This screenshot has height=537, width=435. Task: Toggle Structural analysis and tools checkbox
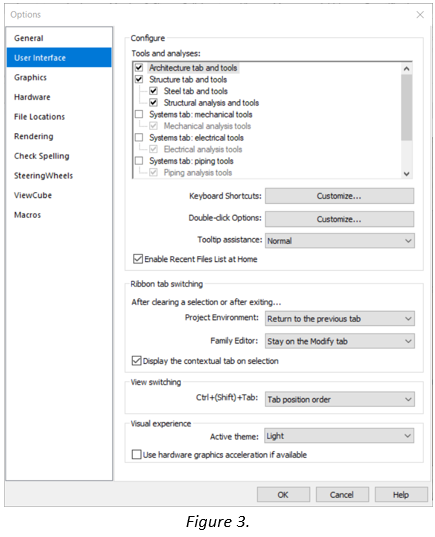click(x=153, y=102)
